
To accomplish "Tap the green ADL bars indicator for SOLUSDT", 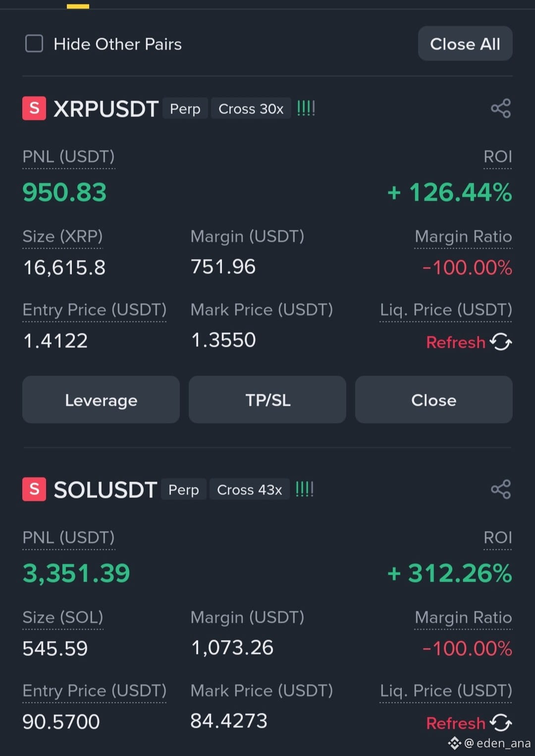I will point(304,489).
